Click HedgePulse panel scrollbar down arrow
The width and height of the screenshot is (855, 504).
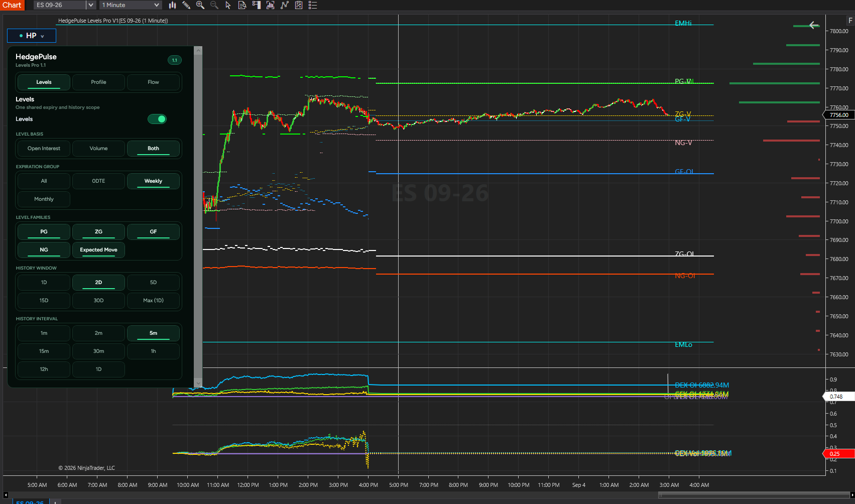tap(198, 384)
